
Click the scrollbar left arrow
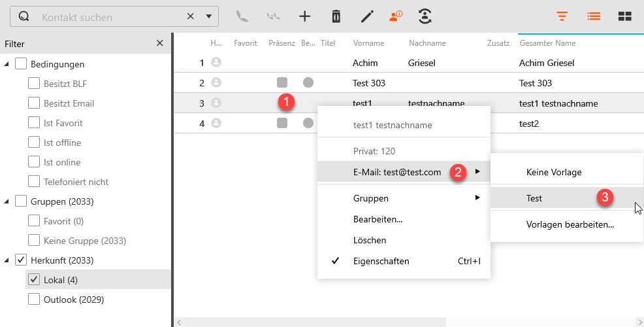[x=179, y=322]
